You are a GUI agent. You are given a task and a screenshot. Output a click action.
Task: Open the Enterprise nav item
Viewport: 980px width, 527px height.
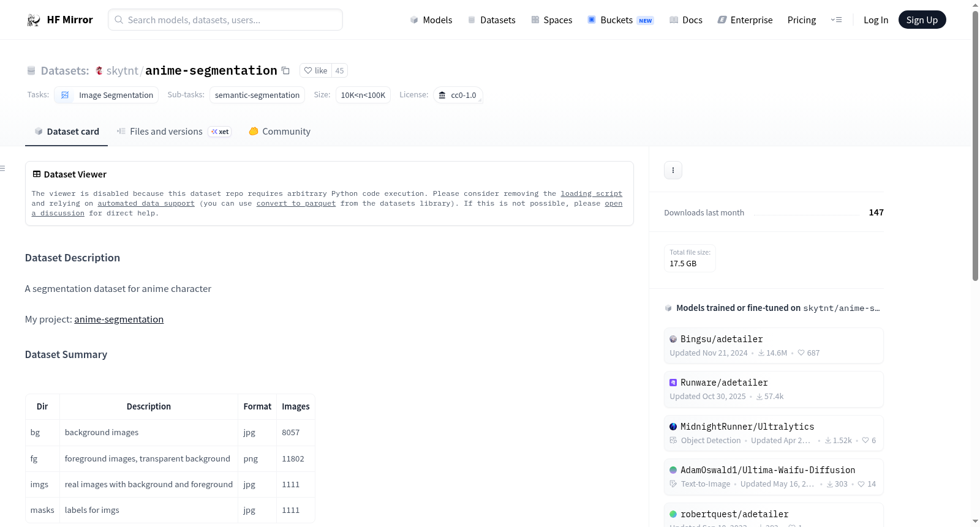(745, 20)
